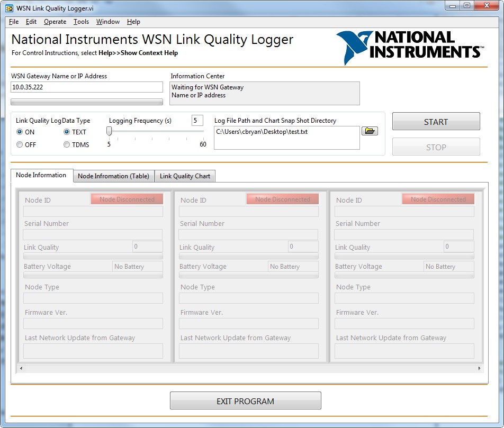Click first node's Node Disconnected indicator
This screenshot has width=504, height=428.
click(x=127, y=199)
